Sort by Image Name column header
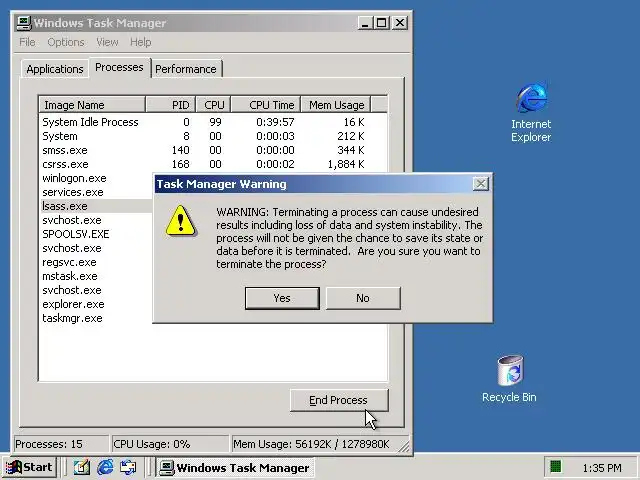The image size is (640, 480). [x=92, y=105]
